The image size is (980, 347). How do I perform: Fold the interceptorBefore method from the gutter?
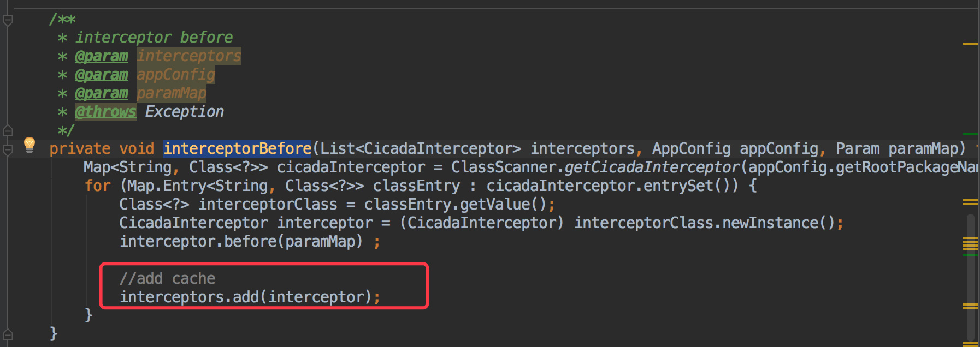click(x=8, y=149)
